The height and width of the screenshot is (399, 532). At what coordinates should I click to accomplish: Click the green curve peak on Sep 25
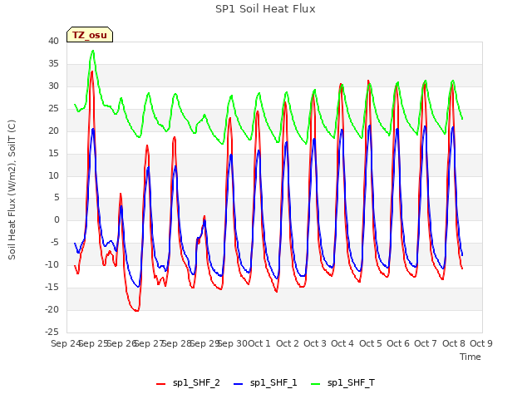92,51
